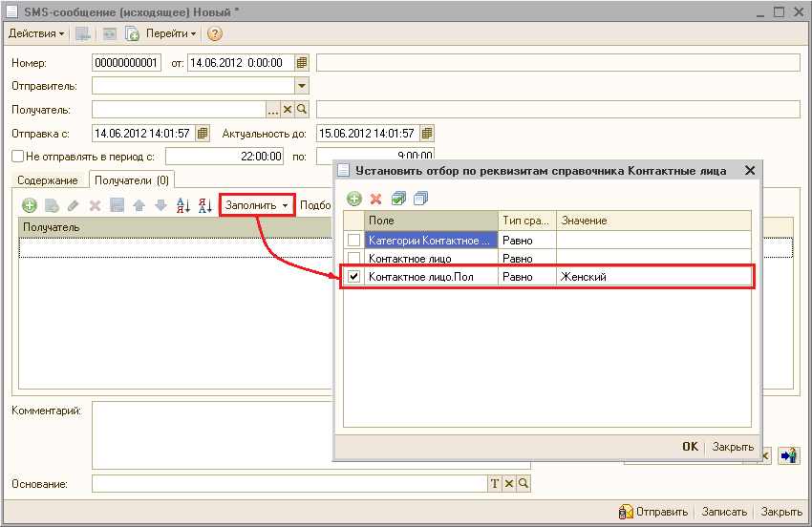The width and height of the screenshot is (812, 527).
Task: Delete filter row with the dialog's red X
Action: coord(376,199)
